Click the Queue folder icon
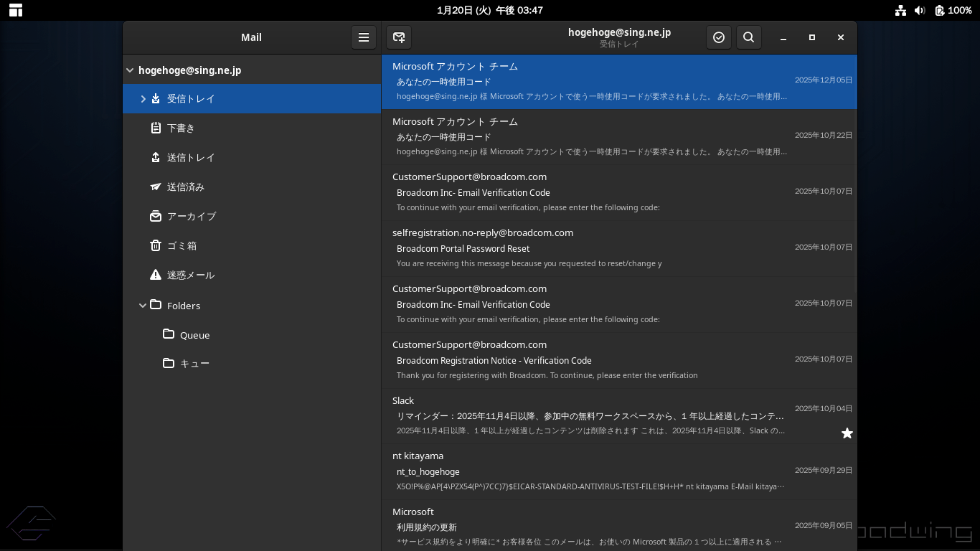 (169, 334)
